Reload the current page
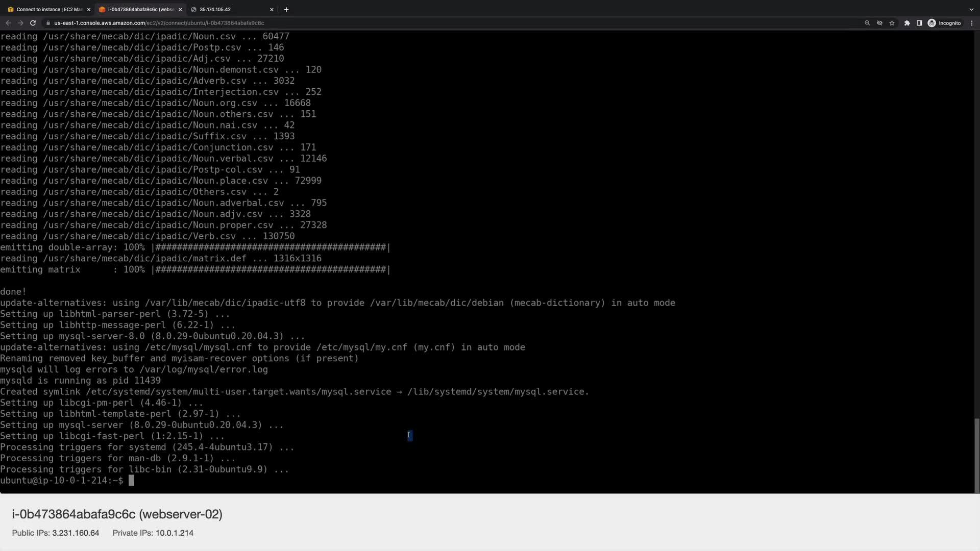 click(33, 23)
